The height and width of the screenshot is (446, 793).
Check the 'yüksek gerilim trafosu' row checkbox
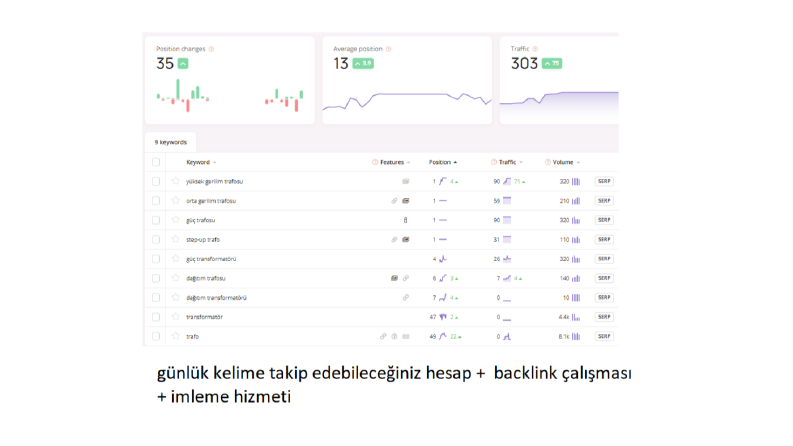click(156, 181)
